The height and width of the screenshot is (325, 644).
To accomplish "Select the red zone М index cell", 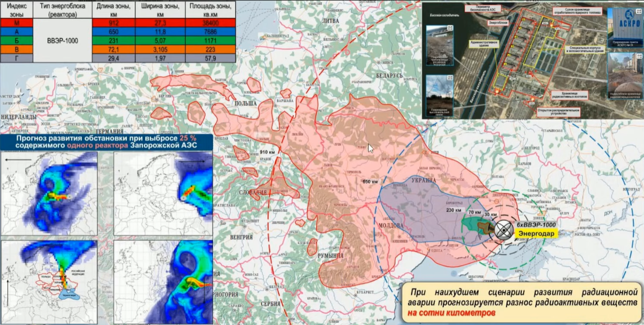I will 16,23.
